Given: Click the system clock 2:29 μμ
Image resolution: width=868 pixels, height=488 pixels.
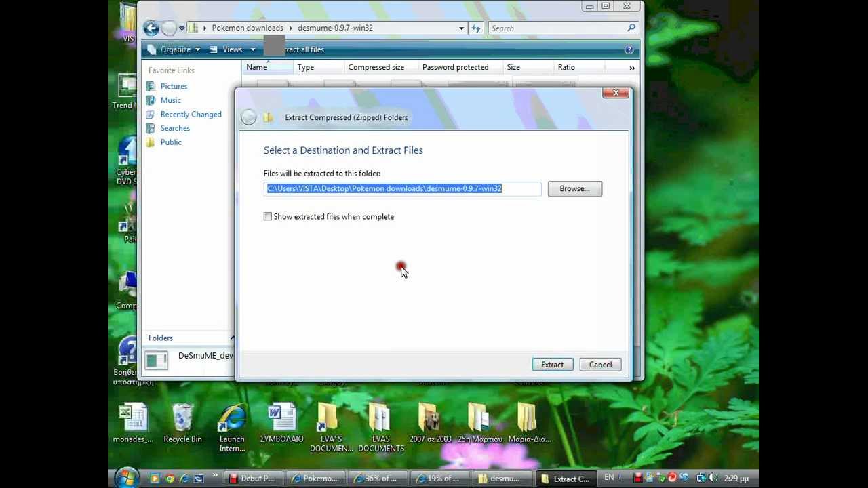Looking at the screenshot, I should point(736,479).
